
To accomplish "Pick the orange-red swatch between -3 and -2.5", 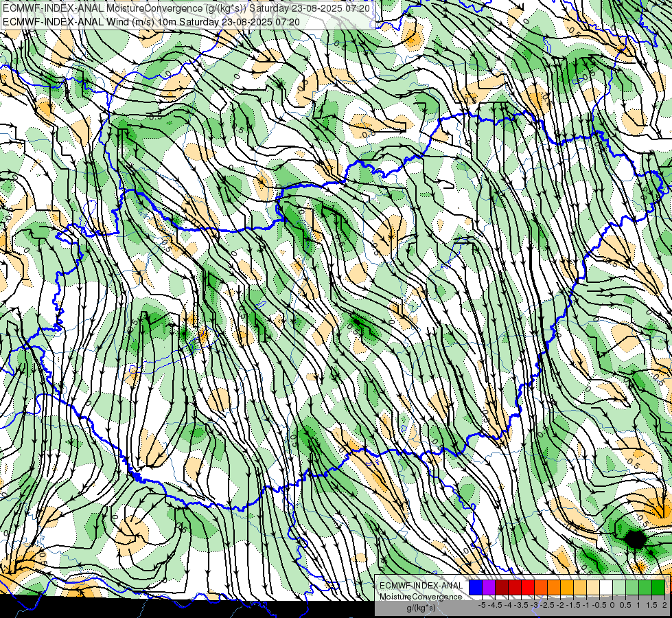I will (541, 587).
